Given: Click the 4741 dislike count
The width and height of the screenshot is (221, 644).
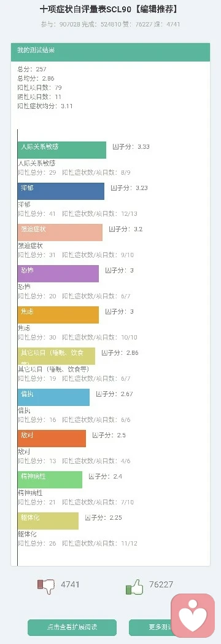Looking at the screenshot, I should point(70,584).
